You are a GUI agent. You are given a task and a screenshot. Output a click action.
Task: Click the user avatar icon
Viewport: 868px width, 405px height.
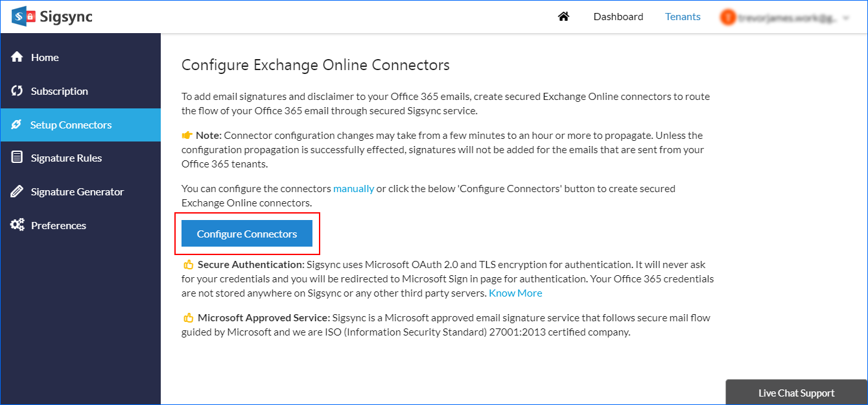729,16
